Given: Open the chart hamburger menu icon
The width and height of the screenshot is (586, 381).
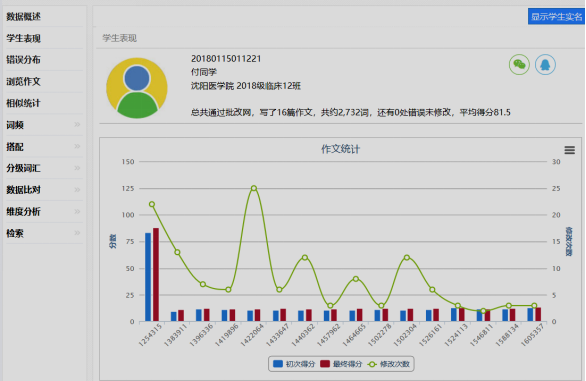Looking at the screenshot, I should [x=570, y=150].
